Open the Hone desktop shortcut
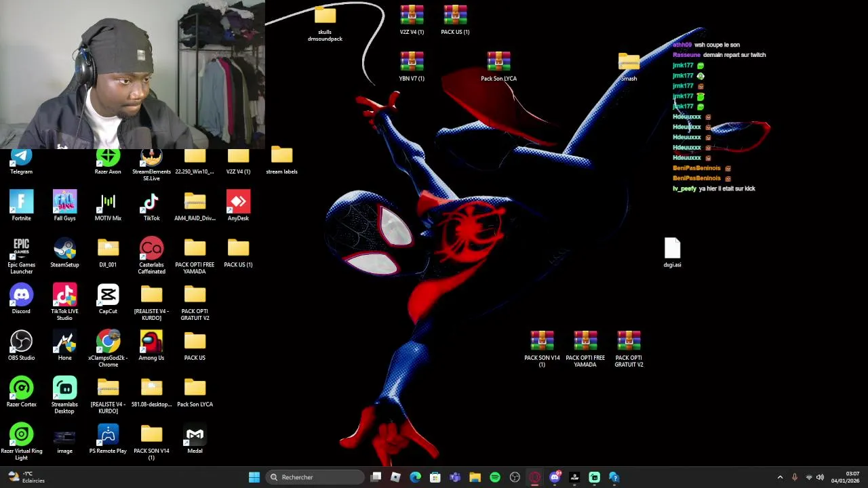 coord(64,346)
